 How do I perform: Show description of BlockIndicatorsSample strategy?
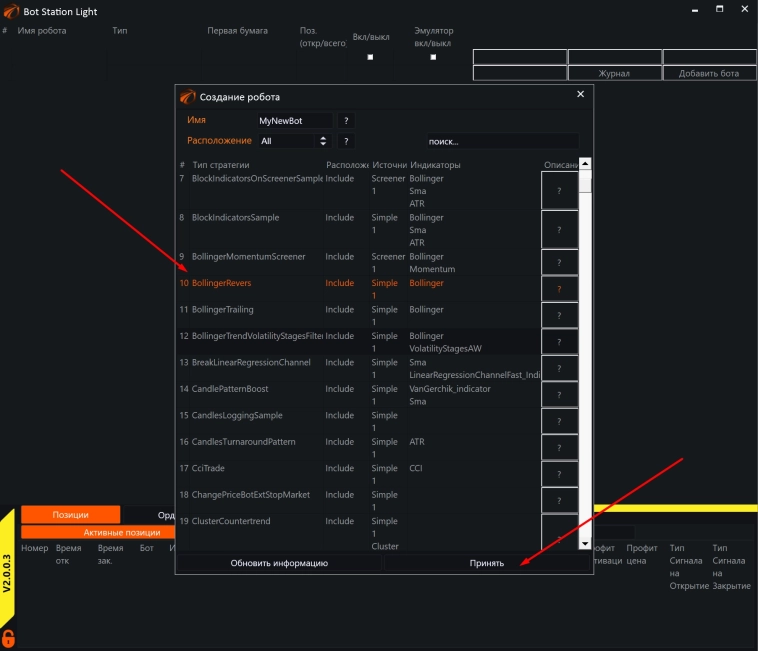pyautogui.click(x=559, y=229)
